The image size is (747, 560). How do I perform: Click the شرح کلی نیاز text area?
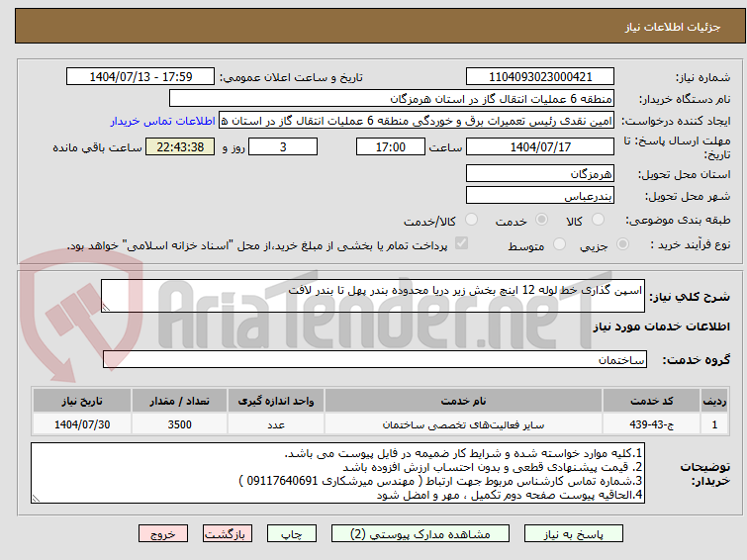[373, 296]
